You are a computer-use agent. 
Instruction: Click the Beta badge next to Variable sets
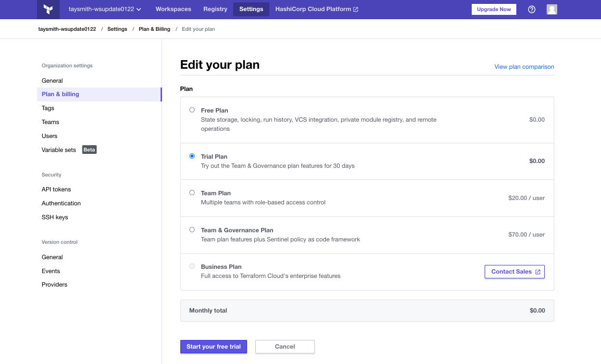click(x=89, y=150)
